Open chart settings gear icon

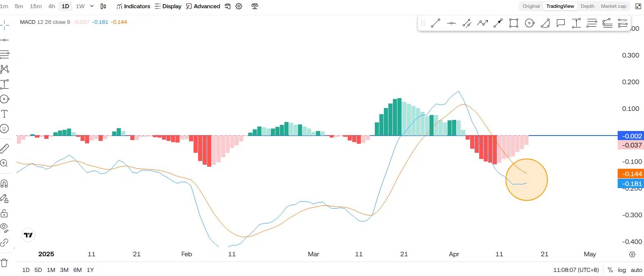tap(239, 6)
